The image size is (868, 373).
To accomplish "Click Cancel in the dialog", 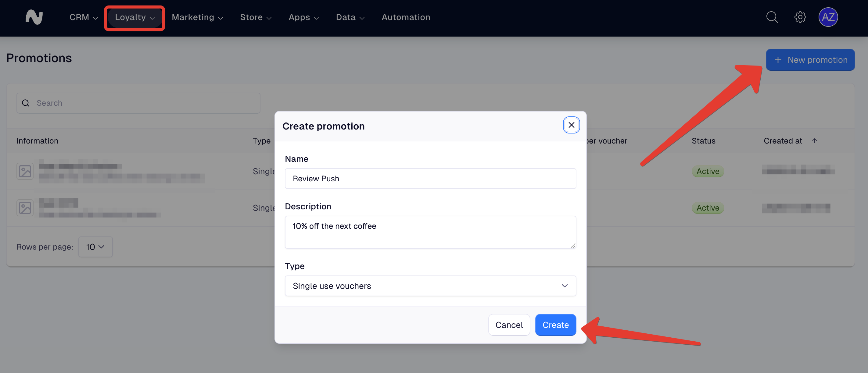I will coord(509,325).
